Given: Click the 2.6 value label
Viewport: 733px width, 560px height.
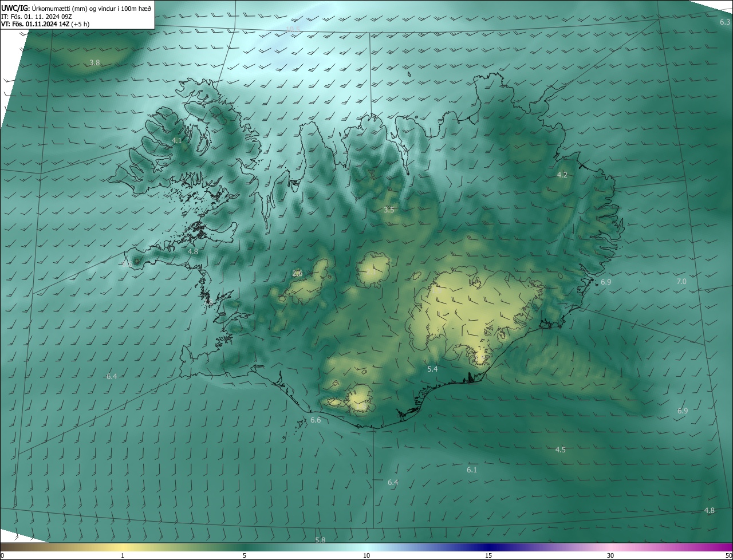Looking at the screenshot, I should coord(297,273).
